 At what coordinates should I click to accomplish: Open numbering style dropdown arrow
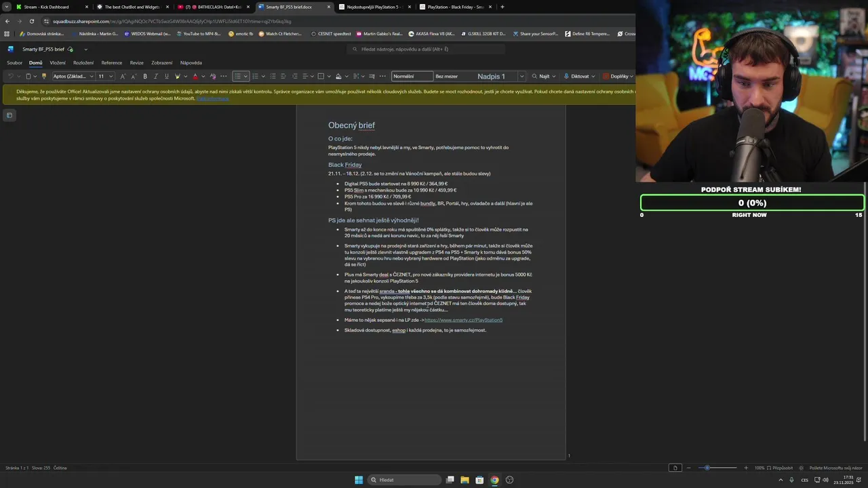pyautogui.click(x=263, y=76)
